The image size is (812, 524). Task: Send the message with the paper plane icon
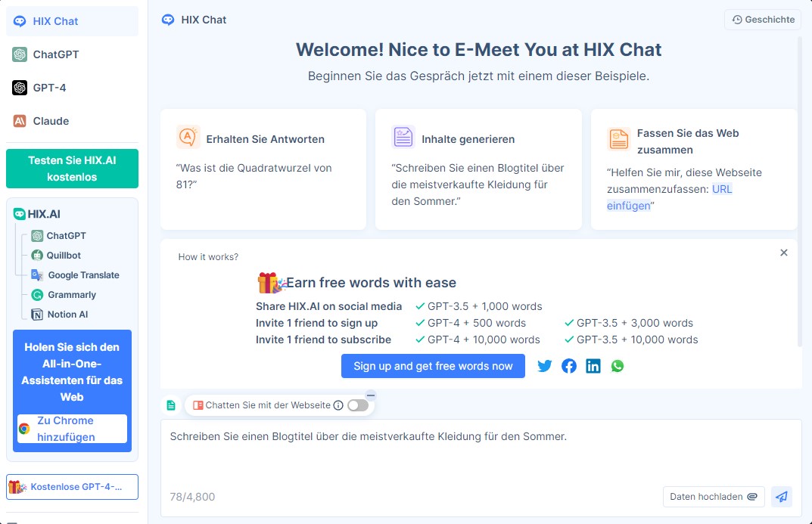pyautogui.click(x=782, y=497)
